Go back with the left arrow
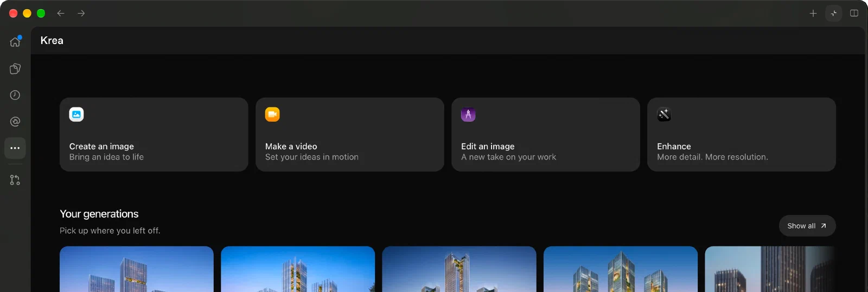This screenshot has width=868, height=292. 61,13
